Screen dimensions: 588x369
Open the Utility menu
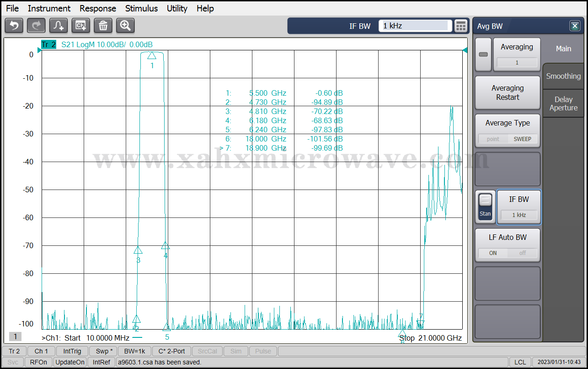(x=177, y=8)
